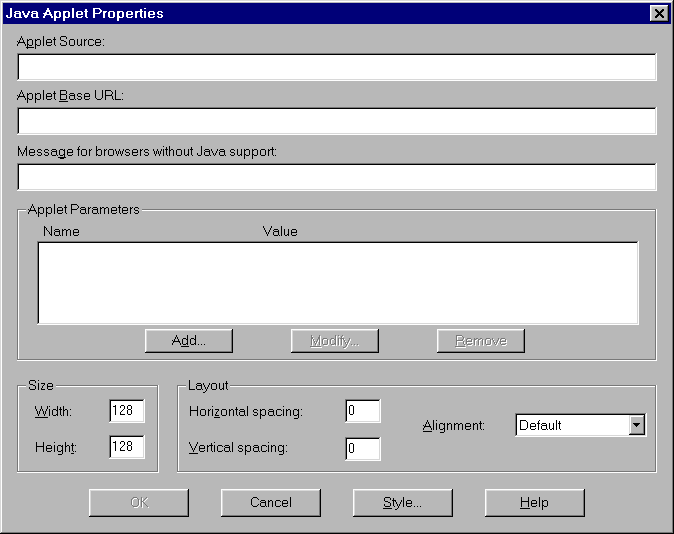Focus the Applet Base URL field

click(x=336, y=121)
